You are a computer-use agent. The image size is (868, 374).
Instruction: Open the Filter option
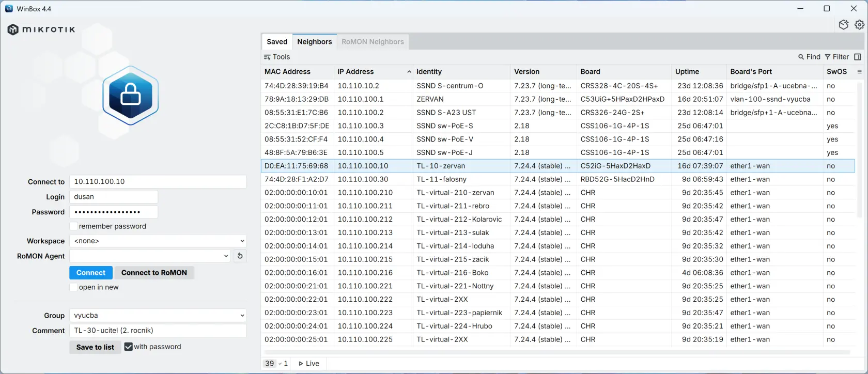[x=837, y=57]
